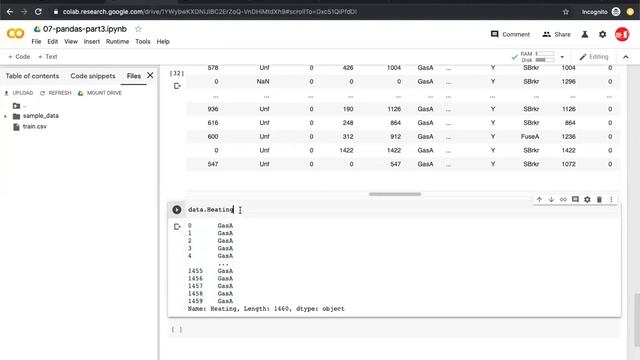The width and height of the screenshot is (640, 360).
Task: Open the View menu
Action: click(71, 42)
